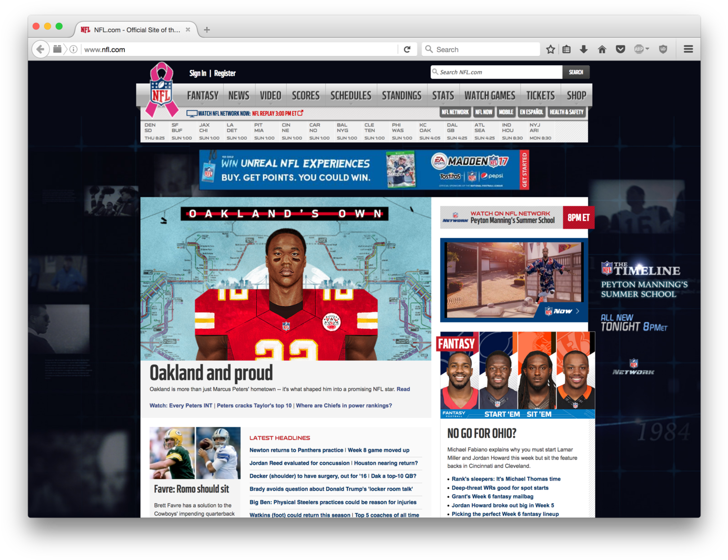This screenshot has width=728, height=560.
Task: Open the Schedules navigation item
Action: click(351, 96)
